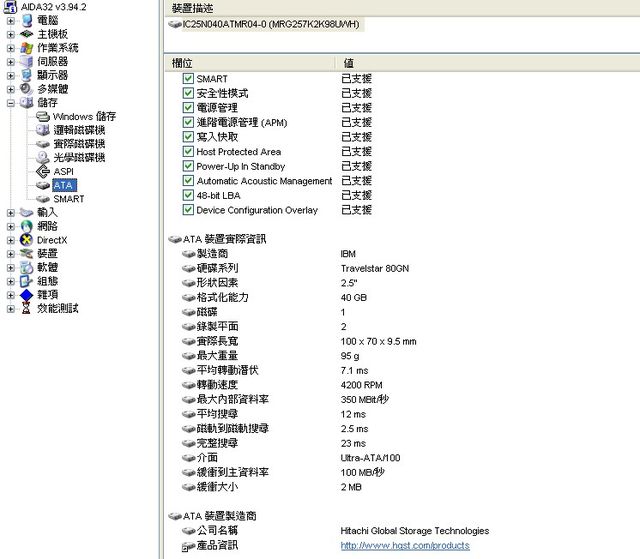Open the SMART drive icon in tree
The height and width of the screenshot is (559, 640).
click(43, 199)
